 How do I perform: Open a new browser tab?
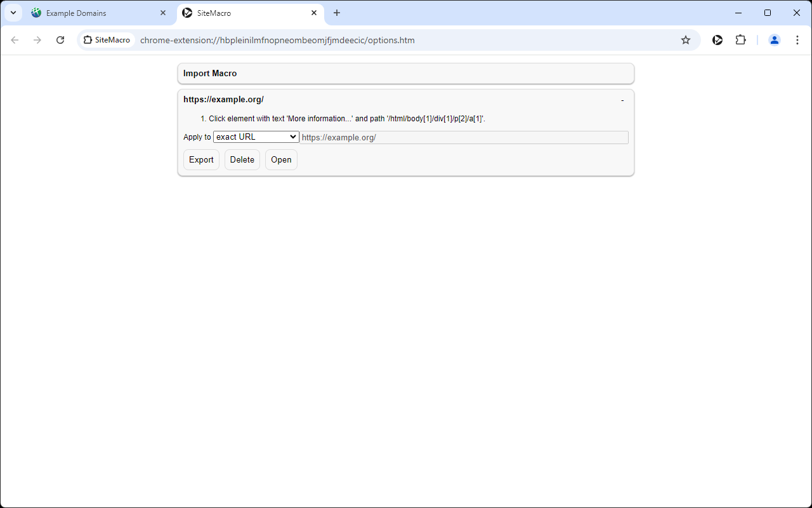pyautogui.click(x=337, y=13)
